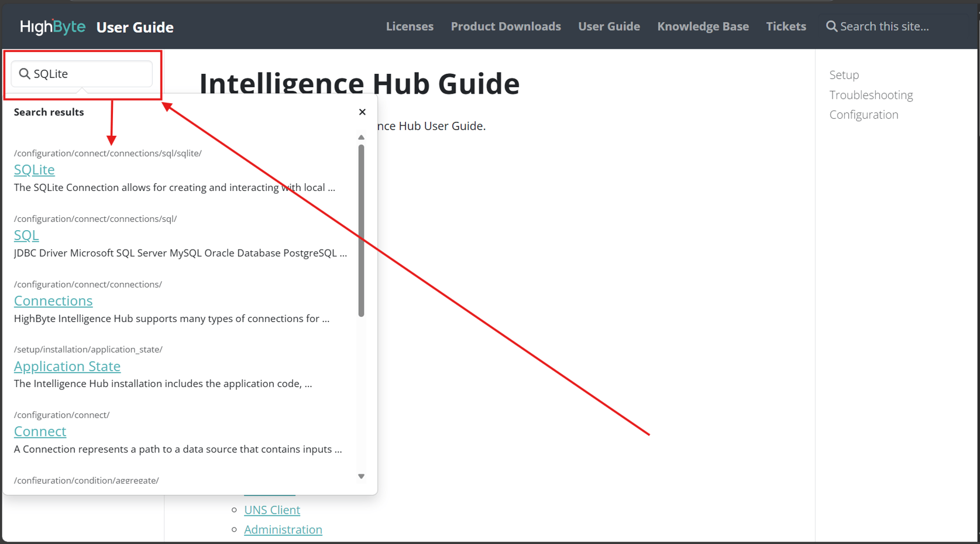
Task: Select Troubleshooting in the right sidebar
Action: 871,94
